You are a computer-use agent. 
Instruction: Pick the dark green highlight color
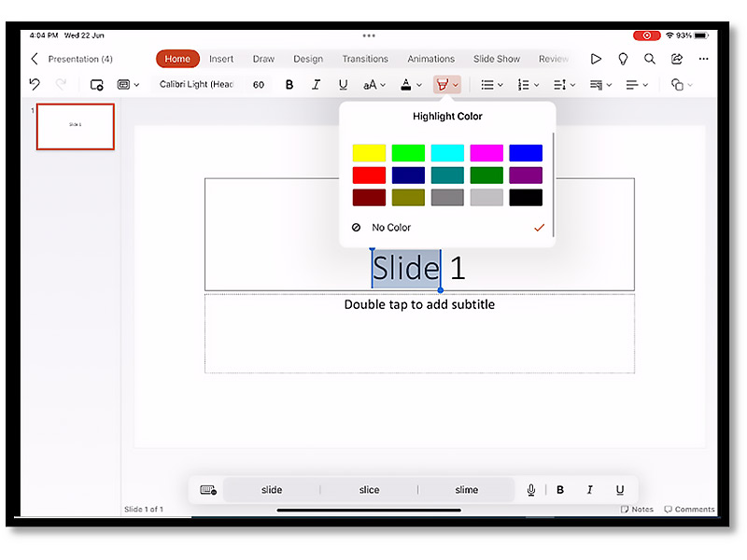point(486,175)
